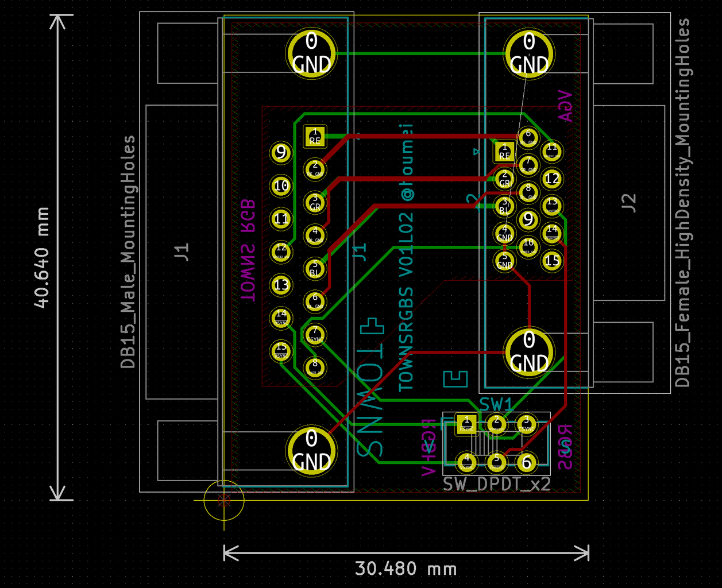Select J1 pad 7 CSYNC
The width and height of the screenshot is (722, 588).
(x=315, y=334)
